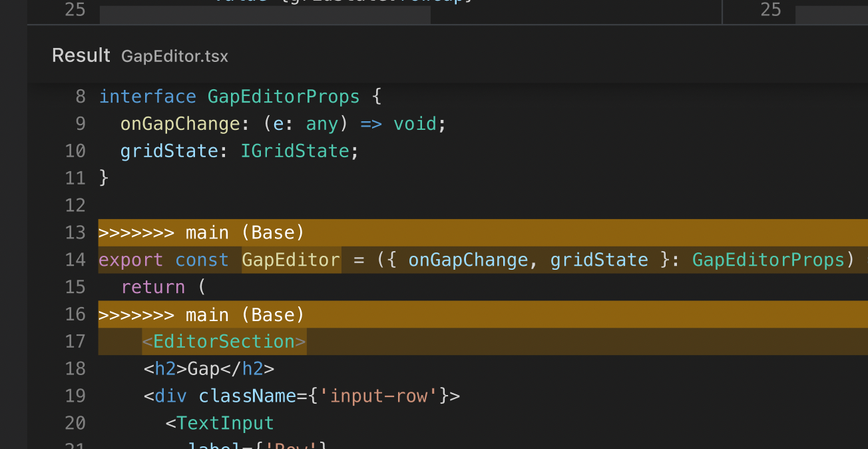Select the highlighted EditorSection tag
Screen dimensions: 868x449
click(x=224, y=341)
